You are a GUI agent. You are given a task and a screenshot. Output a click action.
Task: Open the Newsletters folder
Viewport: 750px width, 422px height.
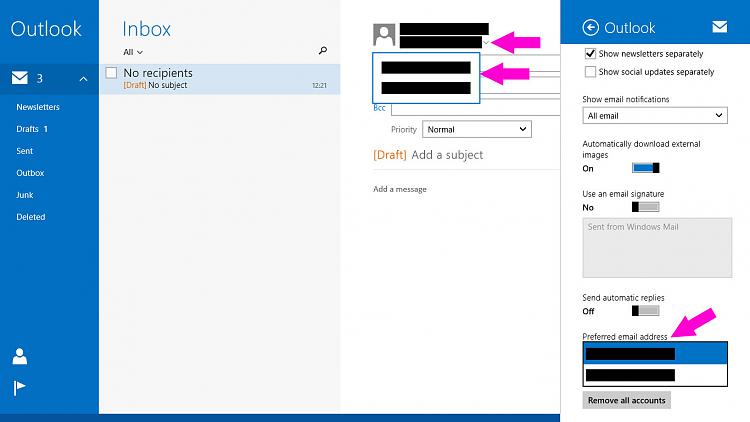click(38, 107)
